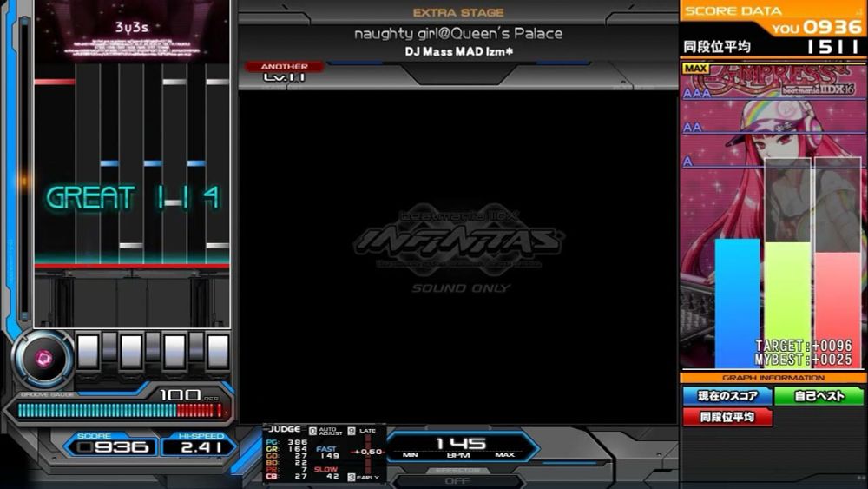Viewport: 868px width, 489px height.
Task: Click the HI-SPEED 2.41 value box
Action: click(x=200, y=447)
